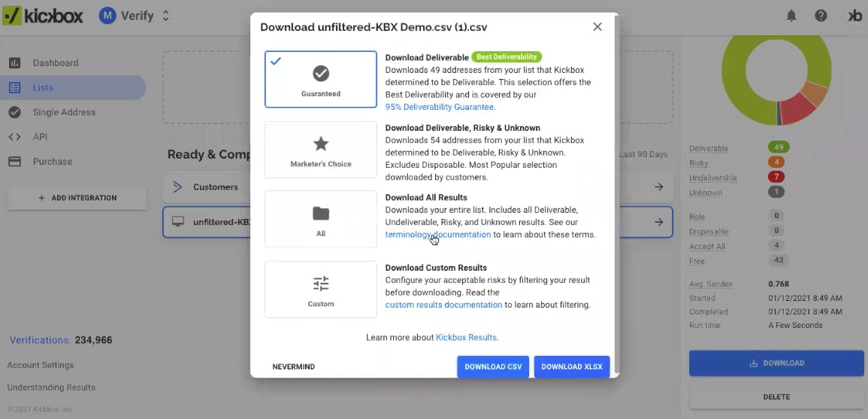Click the API code brackets icon

14,137
